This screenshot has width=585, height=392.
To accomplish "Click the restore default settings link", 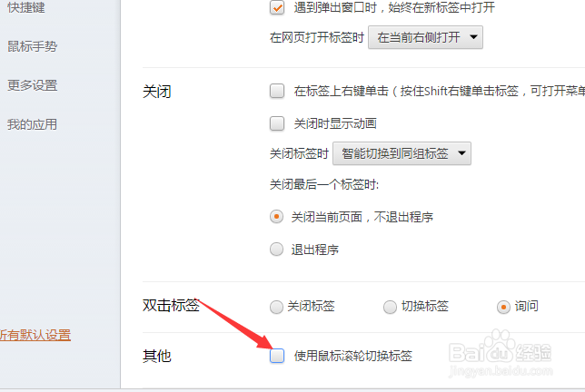I will pos(35,335).
